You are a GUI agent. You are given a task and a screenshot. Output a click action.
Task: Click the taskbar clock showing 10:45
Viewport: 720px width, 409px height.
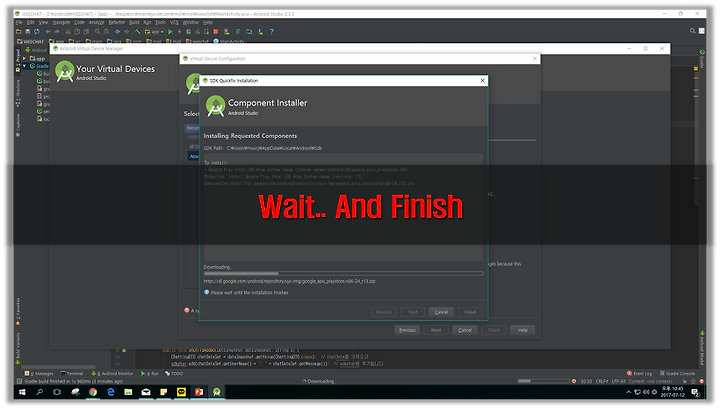pyautogui.click(x=672, y=392)
